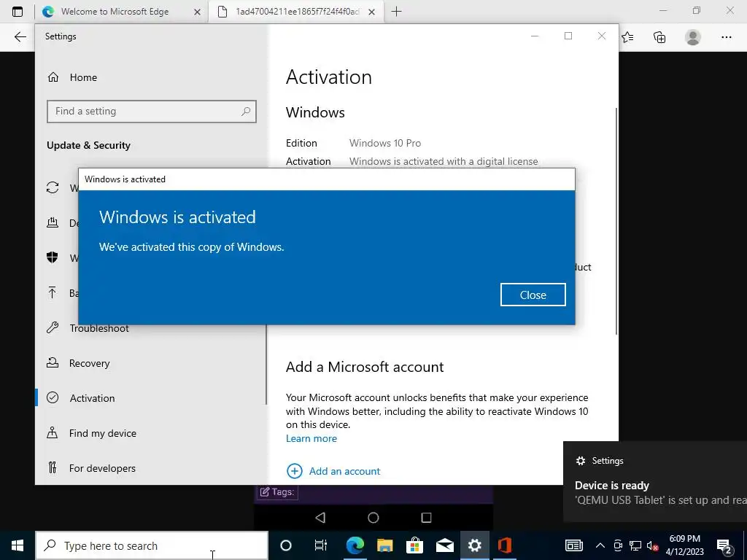
Task: Follow the Learn more link
Action: tap(311, 438)
